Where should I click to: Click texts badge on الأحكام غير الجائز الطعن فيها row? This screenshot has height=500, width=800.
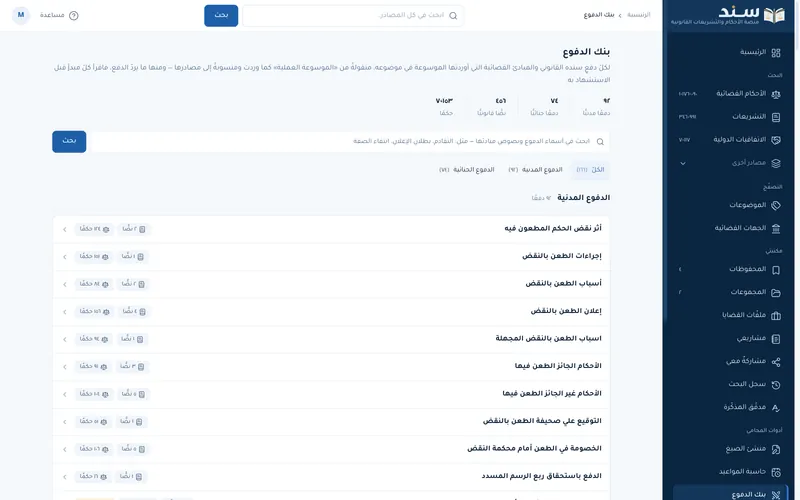[134, 394]
